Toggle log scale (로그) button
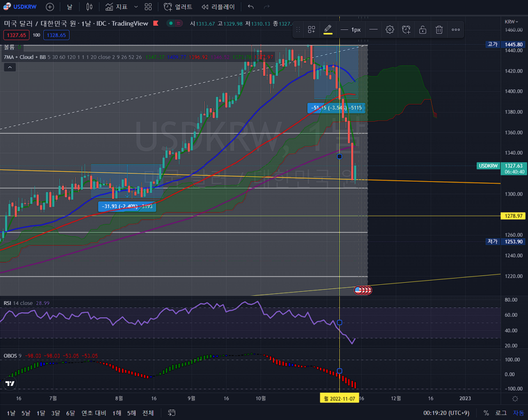This screenshot has height=420, width=528. click(501, 413)
